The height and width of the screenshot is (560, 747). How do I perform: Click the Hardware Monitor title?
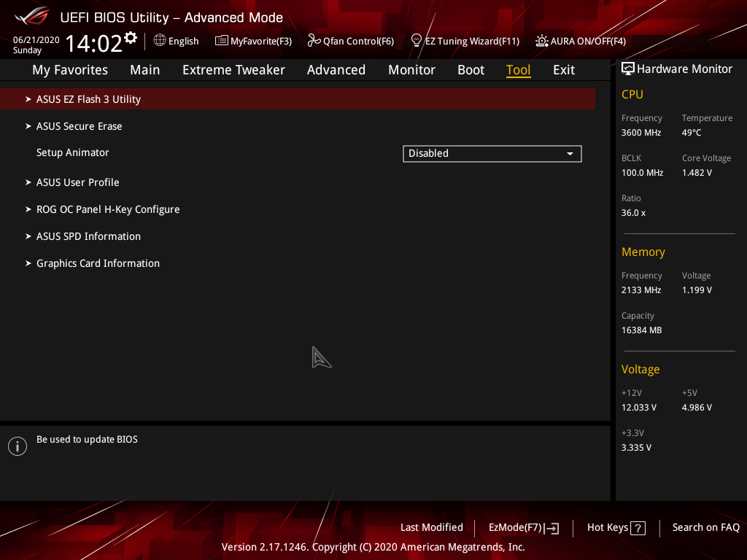pyautogui.click(x=684, y=69)
